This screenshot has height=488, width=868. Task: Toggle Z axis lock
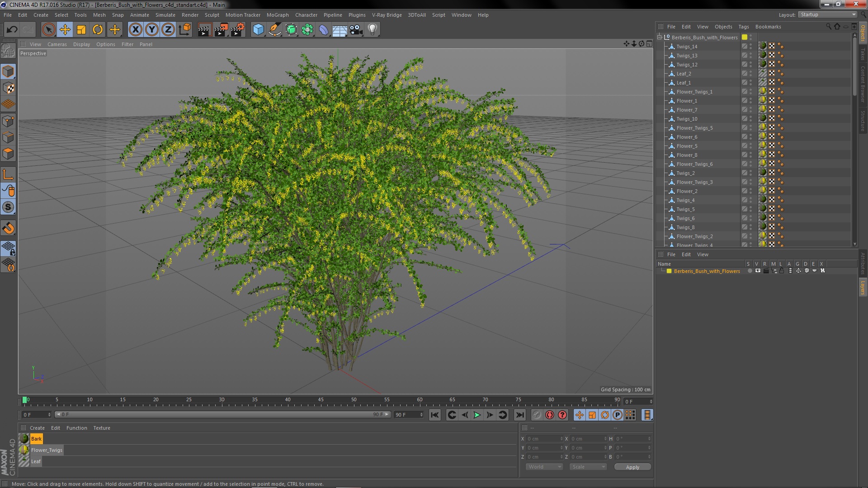168,30
